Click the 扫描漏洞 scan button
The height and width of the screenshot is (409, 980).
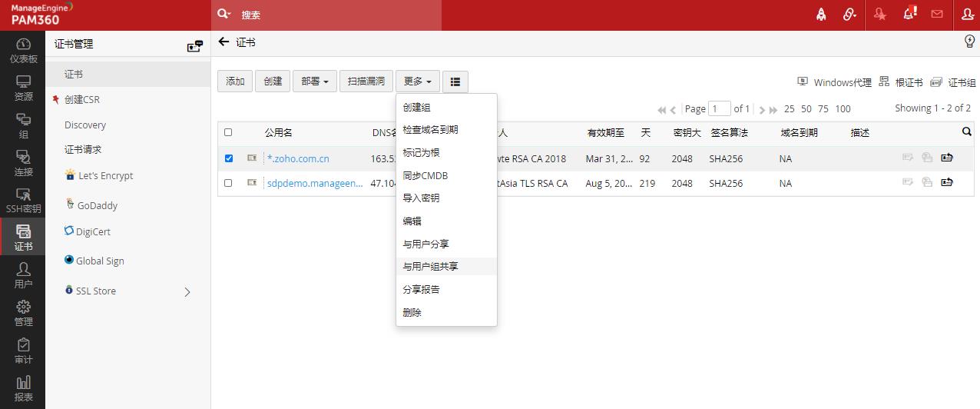[x=366, y=81]
